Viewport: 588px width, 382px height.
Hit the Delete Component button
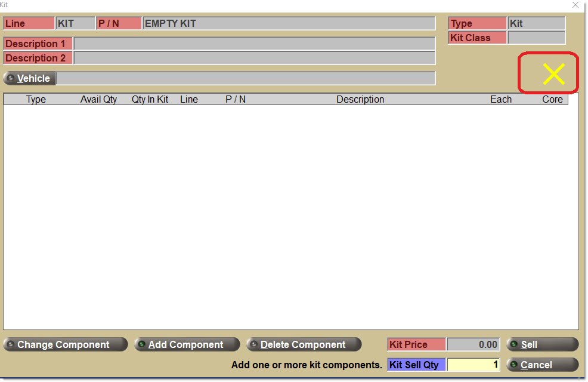click(304, 344)
